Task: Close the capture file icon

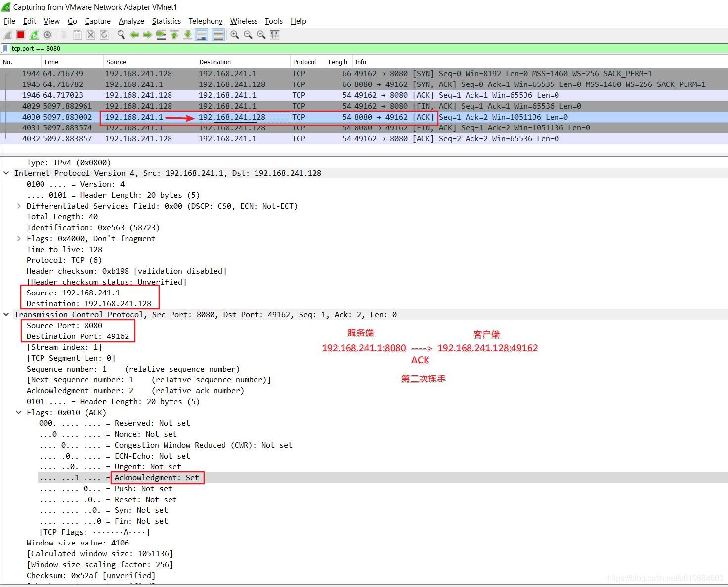Action: pyautogui.click(x=91, y=35)
